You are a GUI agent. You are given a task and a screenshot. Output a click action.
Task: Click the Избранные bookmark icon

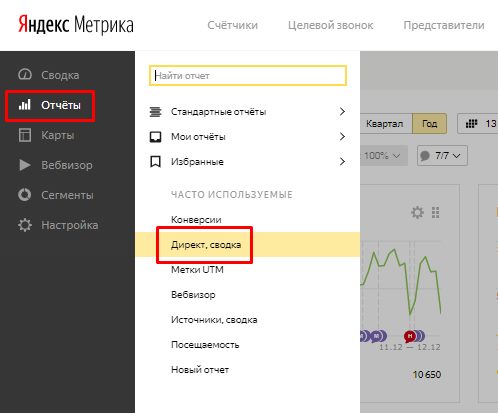(155, 162)
